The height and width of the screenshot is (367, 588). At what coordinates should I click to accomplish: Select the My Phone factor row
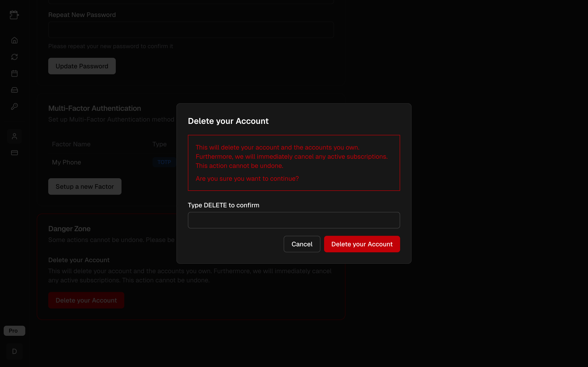(66, 162)
